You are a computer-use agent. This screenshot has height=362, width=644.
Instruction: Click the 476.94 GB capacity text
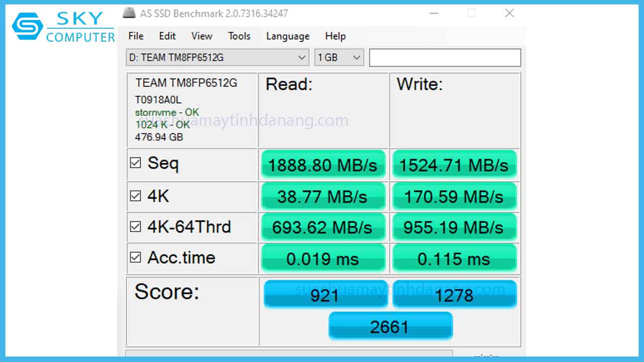[x=159, y=137]
